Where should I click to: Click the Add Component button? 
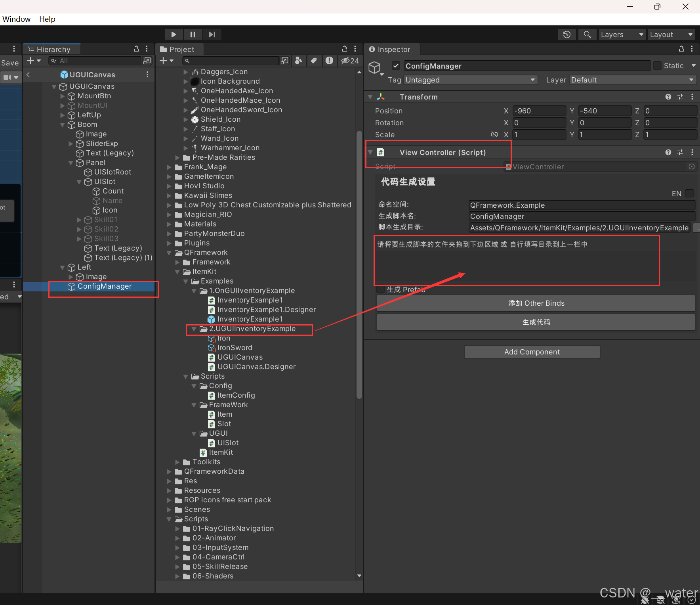pos(532,352)
